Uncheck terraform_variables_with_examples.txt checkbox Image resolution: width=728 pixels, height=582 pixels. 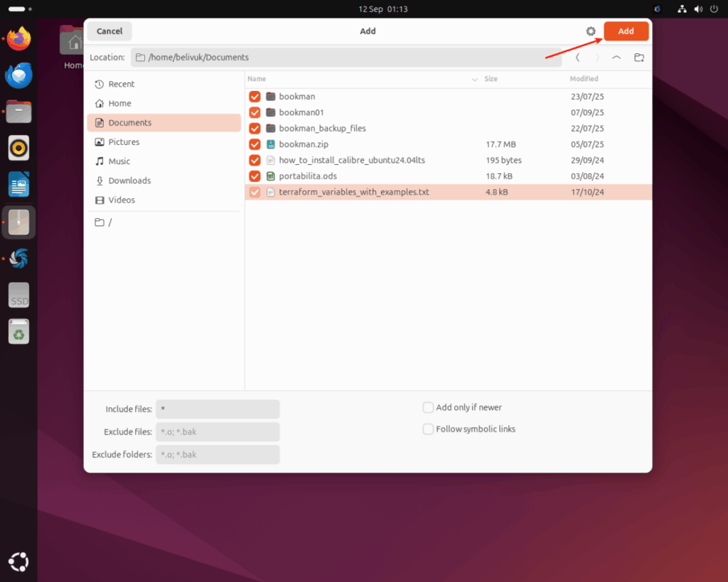coord(255,192)
